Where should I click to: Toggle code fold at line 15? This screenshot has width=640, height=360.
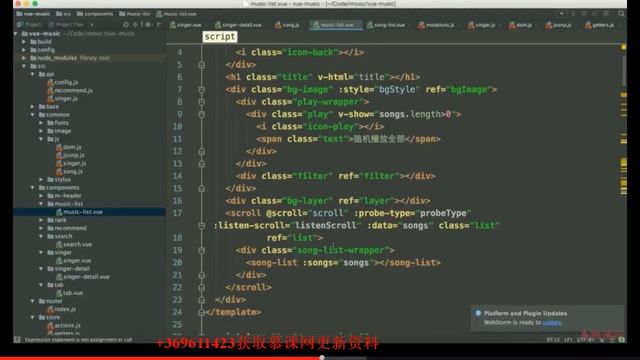pyautogui.click(x=202, y=189)
